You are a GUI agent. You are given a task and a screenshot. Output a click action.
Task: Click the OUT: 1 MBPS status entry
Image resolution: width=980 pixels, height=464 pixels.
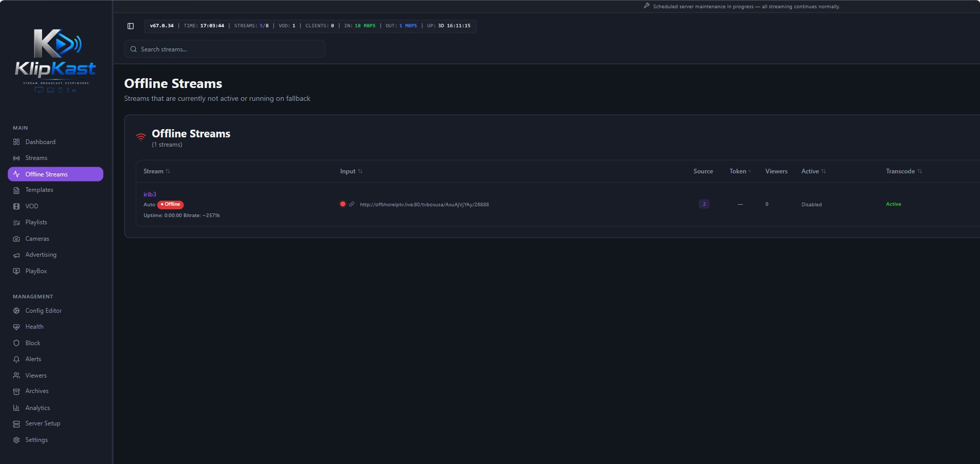pos(401,26)
